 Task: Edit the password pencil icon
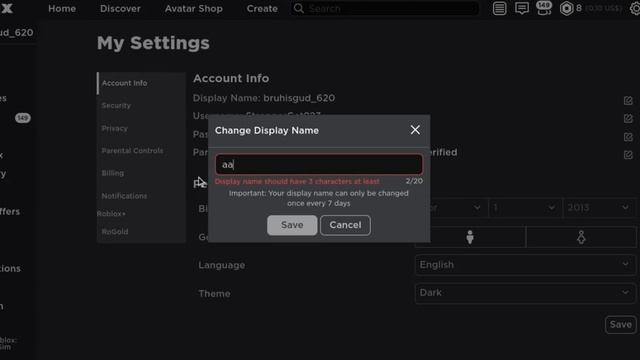(x=628, y=137)
